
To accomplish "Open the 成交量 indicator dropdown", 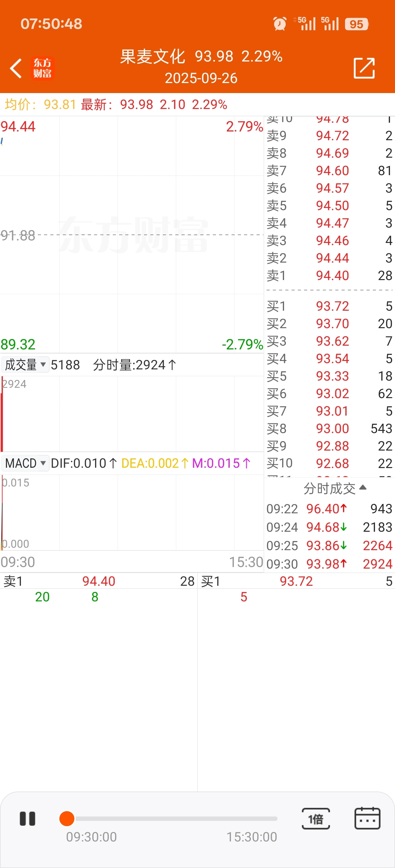I will (x=25, y=365).
